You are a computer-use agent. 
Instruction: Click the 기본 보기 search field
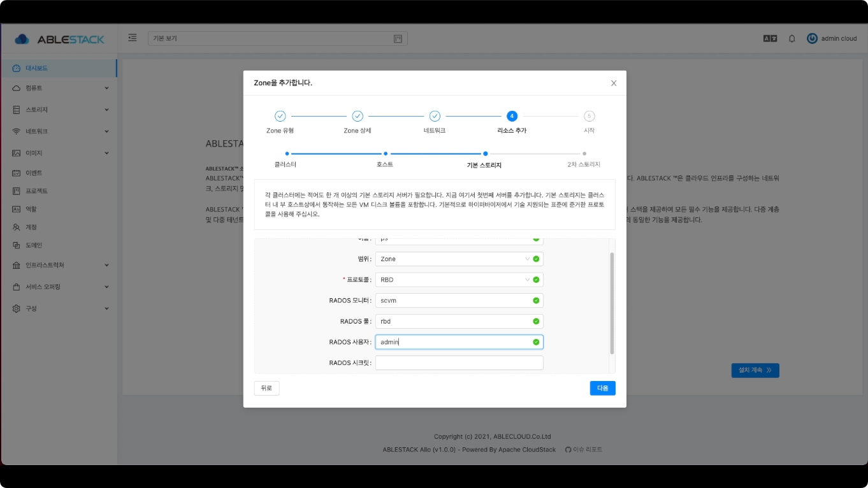(x=277, y=39)
